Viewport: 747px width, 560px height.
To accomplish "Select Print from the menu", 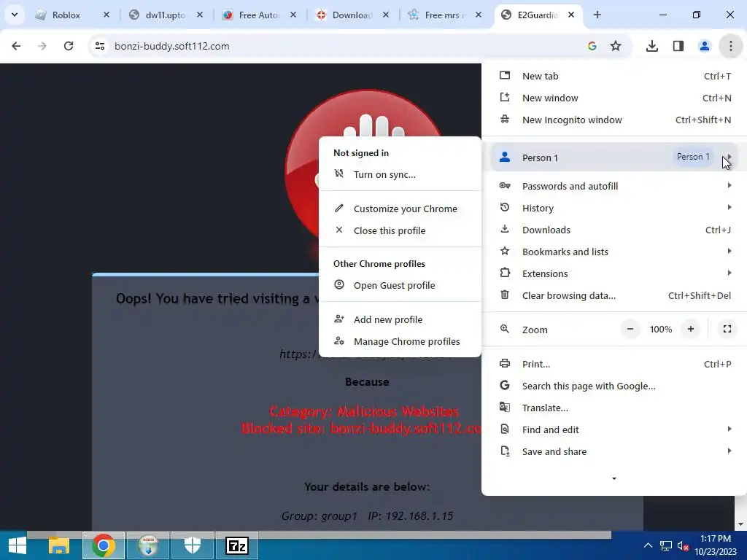I will 614,365.
